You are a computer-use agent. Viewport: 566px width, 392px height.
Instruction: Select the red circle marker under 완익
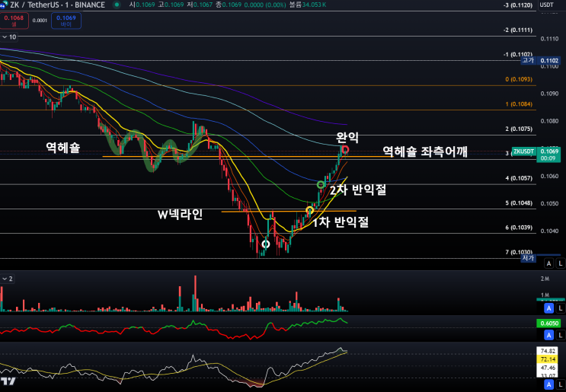pyautogui.click(x=345, y=149)
